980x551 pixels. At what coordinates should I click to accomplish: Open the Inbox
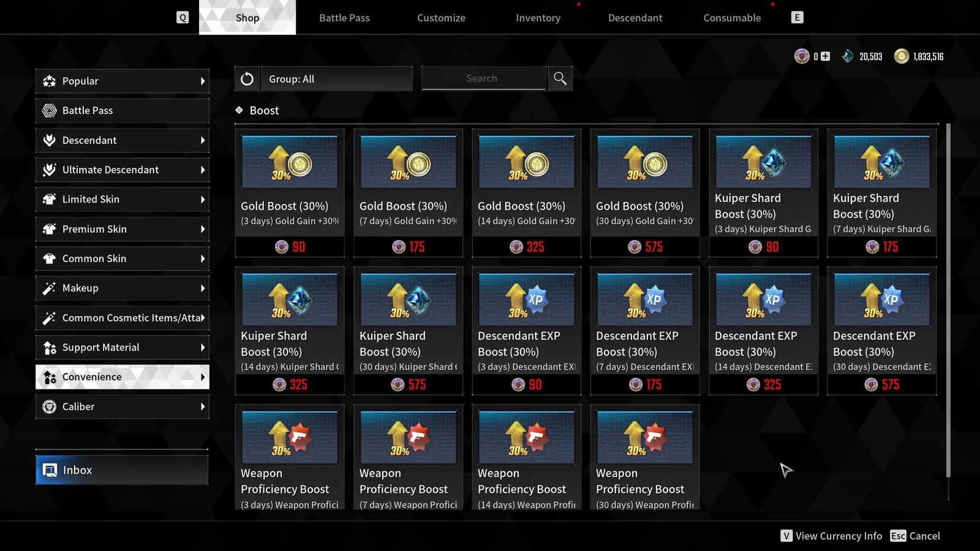pos(122,470)
